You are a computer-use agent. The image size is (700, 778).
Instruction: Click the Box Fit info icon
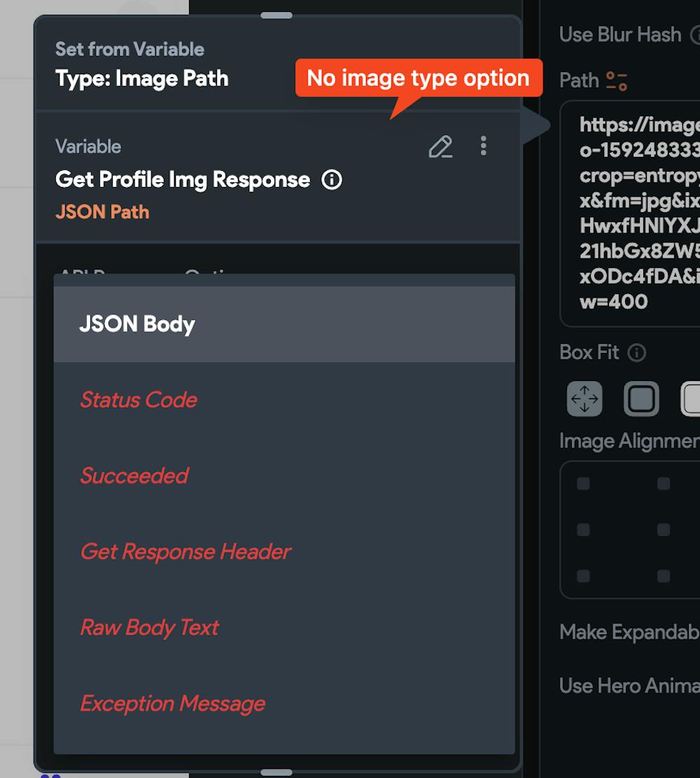636,353
